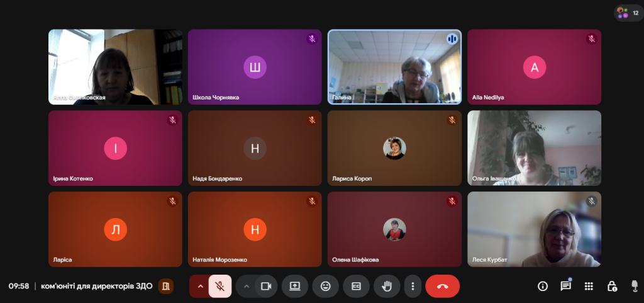Open the emoji reactions picker
Image resolution: width=644 pixels, height=303 pixels.
(x=325, y=286)
